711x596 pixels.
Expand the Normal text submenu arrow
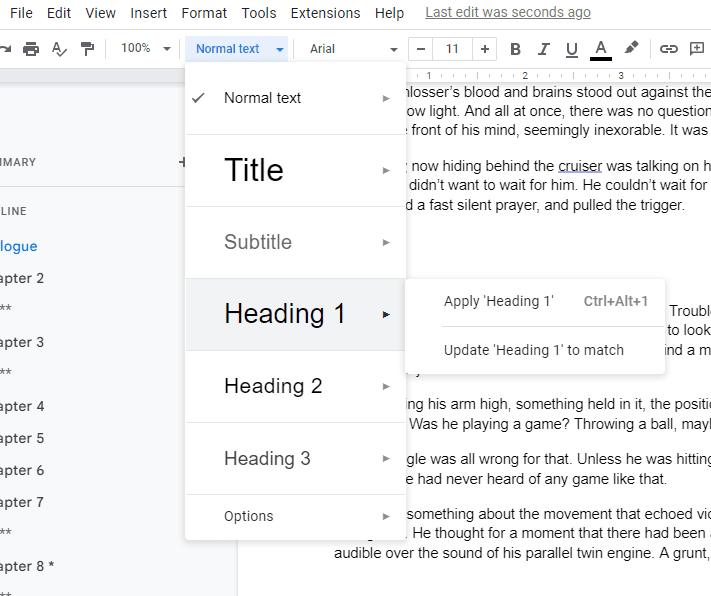pos(386,98)
